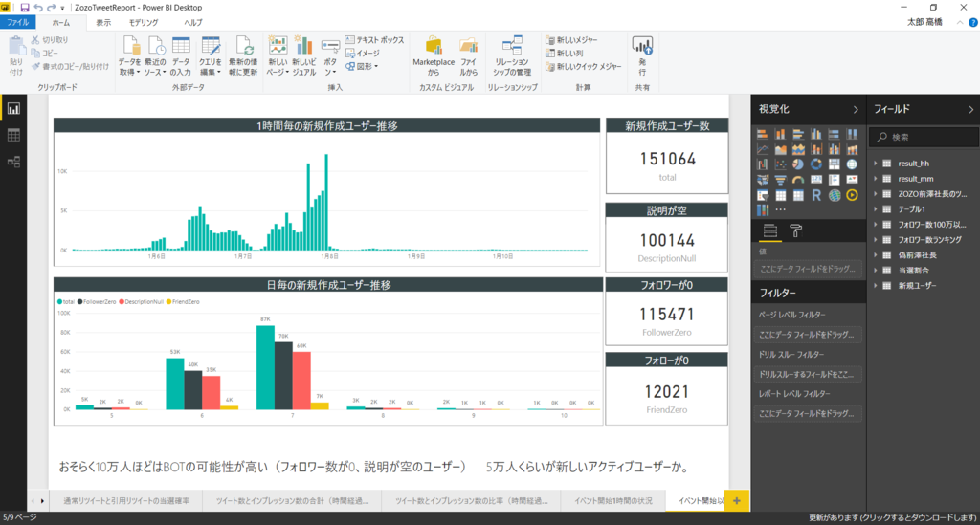
Task: Switch to the モデリング ribbon tab
Action: coord(144,23)
